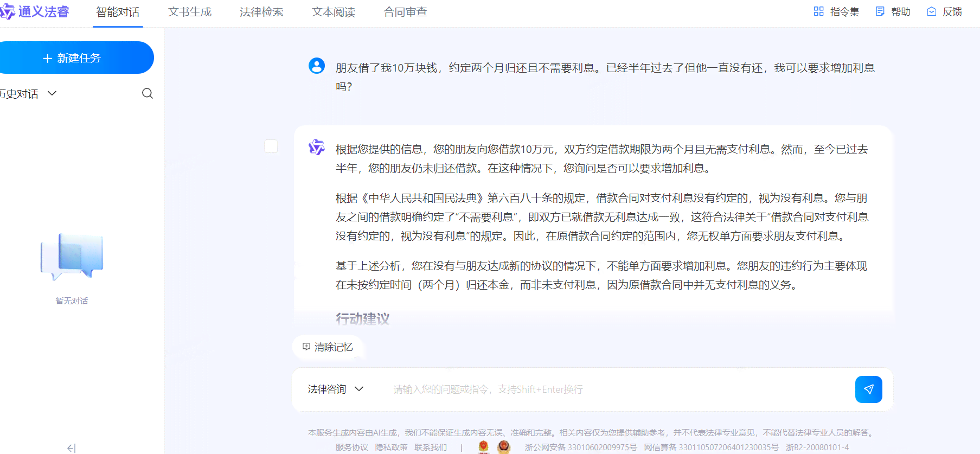Image resolution: width=980 pixels, height=454 pixels.
Task: Click the user's question text about 10万块钱
Action: 605,76
